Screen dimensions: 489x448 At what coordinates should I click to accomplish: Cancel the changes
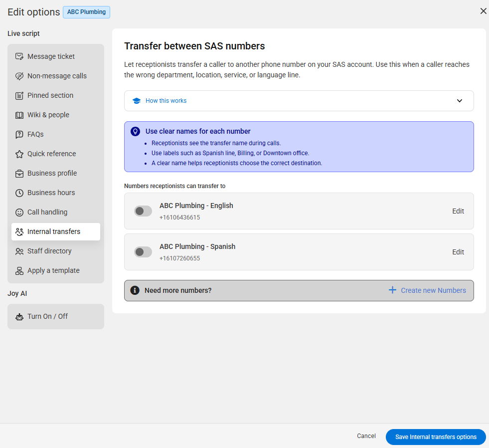pos(366,436)
